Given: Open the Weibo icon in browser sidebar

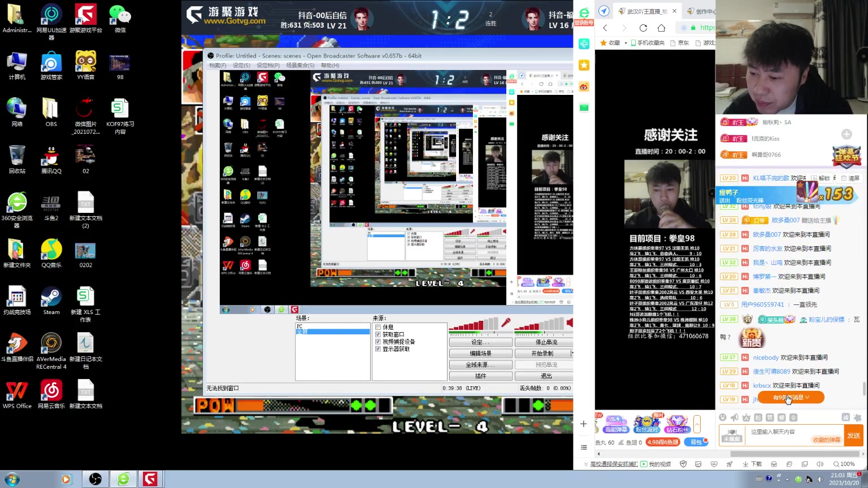Looking at the screenshot, I should [x=584, y=86].
